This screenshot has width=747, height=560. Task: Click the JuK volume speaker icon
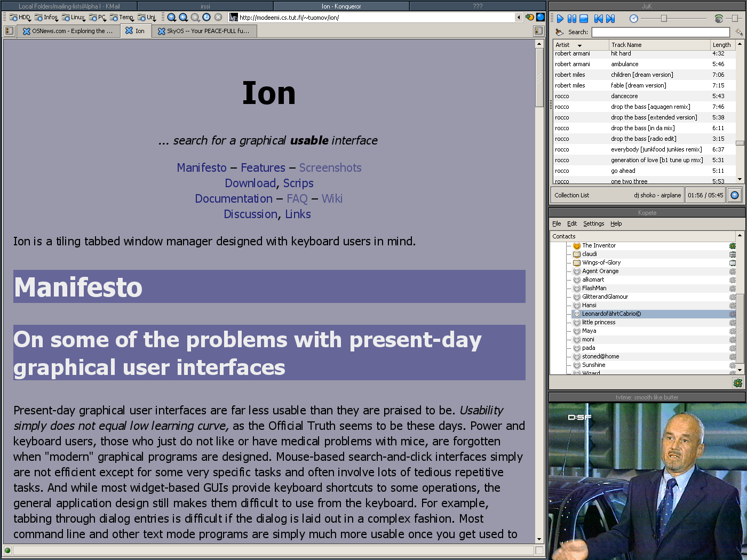tap(719, 19)
